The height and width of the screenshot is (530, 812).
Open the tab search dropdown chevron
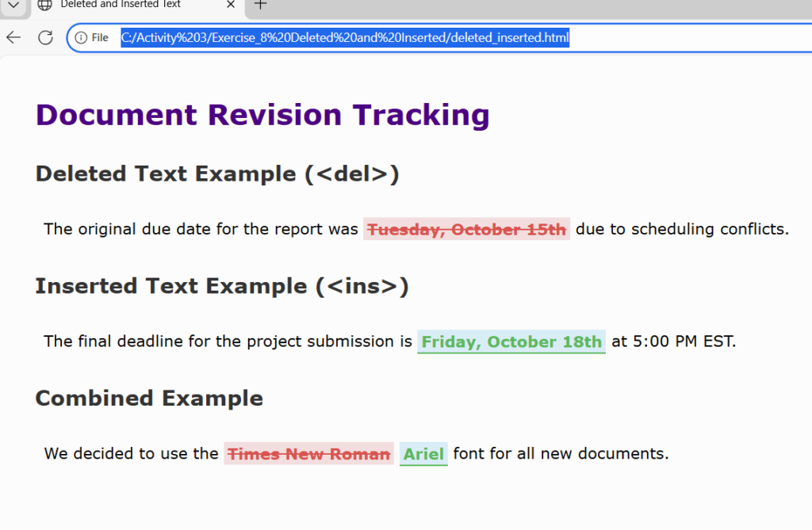[13, 5]
